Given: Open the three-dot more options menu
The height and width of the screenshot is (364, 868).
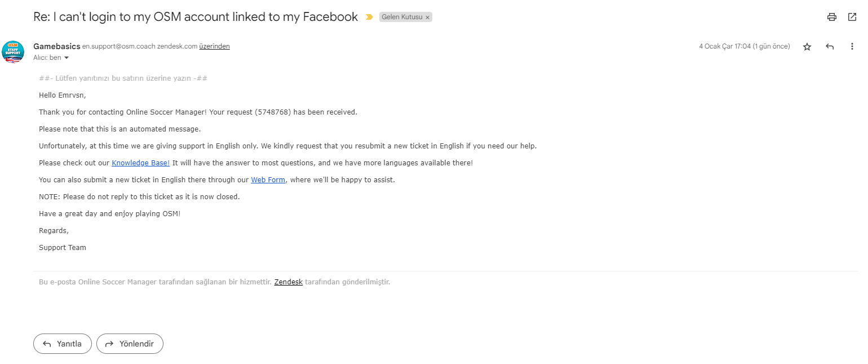Looking at the screenshot, I should click(852, 47).
